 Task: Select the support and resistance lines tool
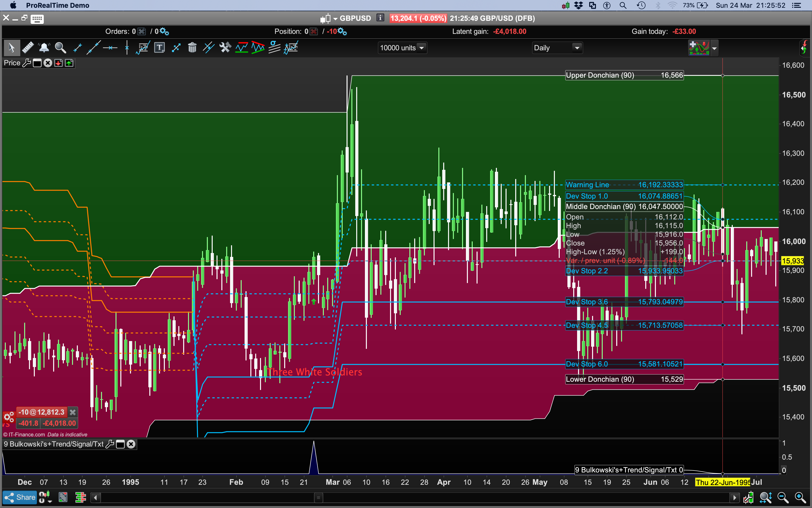pyautogui.click(x=242, y=48)
